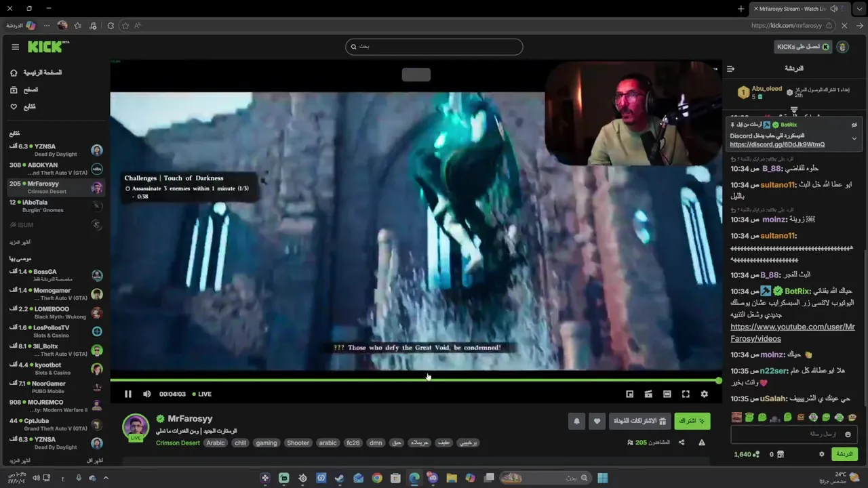Open the Following heart sidebar item

pos(22,106)
